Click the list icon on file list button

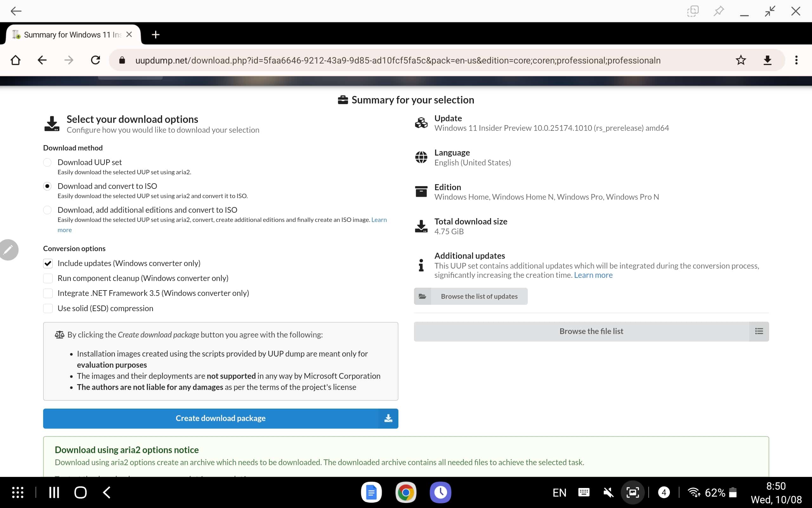[x=759, y=331]
